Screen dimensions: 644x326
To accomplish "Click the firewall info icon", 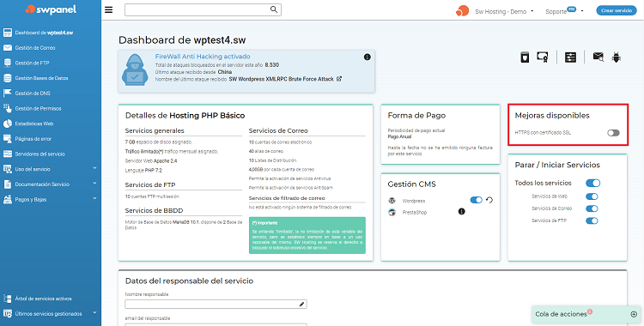I will coord(368,57).
